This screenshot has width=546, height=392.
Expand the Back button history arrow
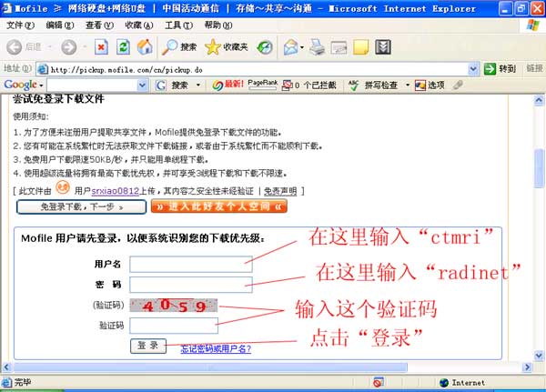click(x=50, y=46)
